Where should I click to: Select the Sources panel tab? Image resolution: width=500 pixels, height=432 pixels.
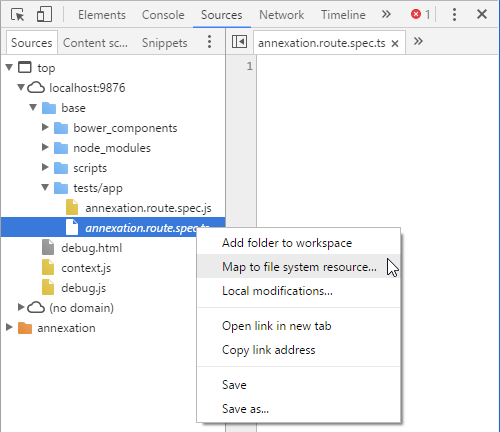[221, 15]
